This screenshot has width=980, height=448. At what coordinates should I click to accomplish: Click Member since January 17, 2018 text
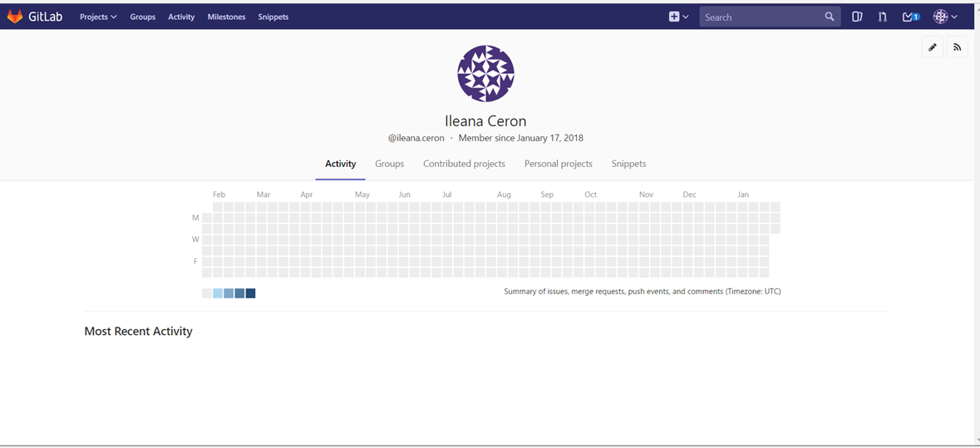[x=520, y=138]
